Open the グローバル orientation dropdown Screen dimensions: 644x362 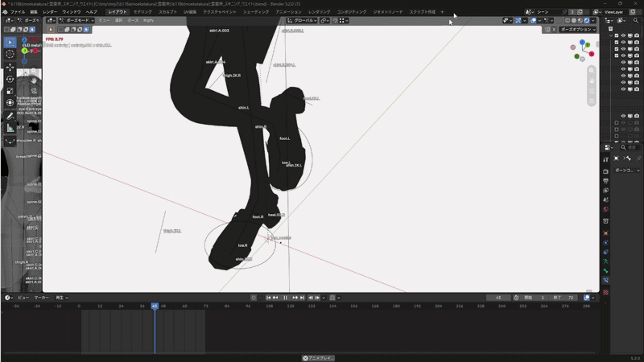coord(303,21)
